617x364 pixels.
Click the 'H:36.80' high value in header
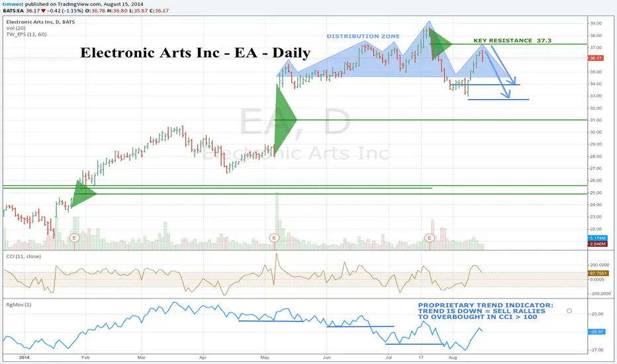point(117,11)
